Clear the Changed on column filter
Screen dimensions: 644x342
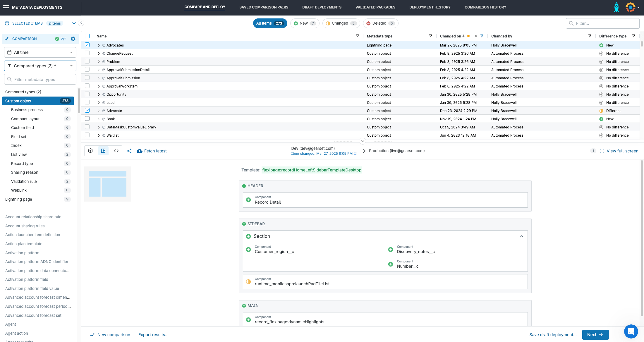pyautogui.click(x=475, y=36)
